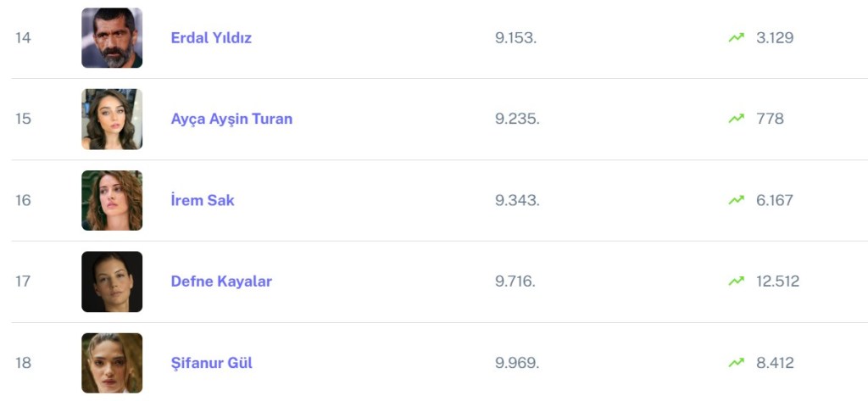Click the score value 9.153.

coord(515,38)
